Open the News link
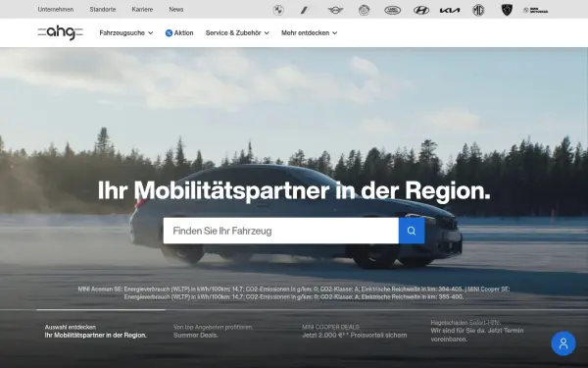 click(x=175, y=10)
